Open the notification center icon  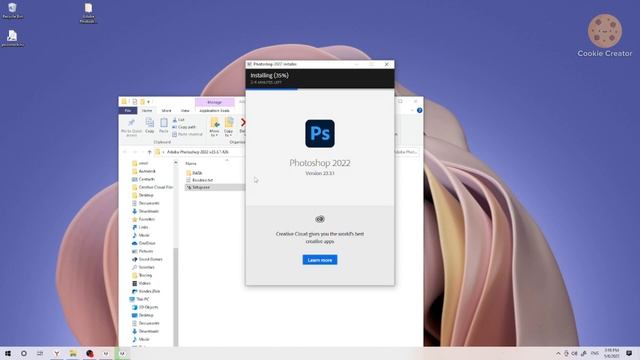point(629,353)
